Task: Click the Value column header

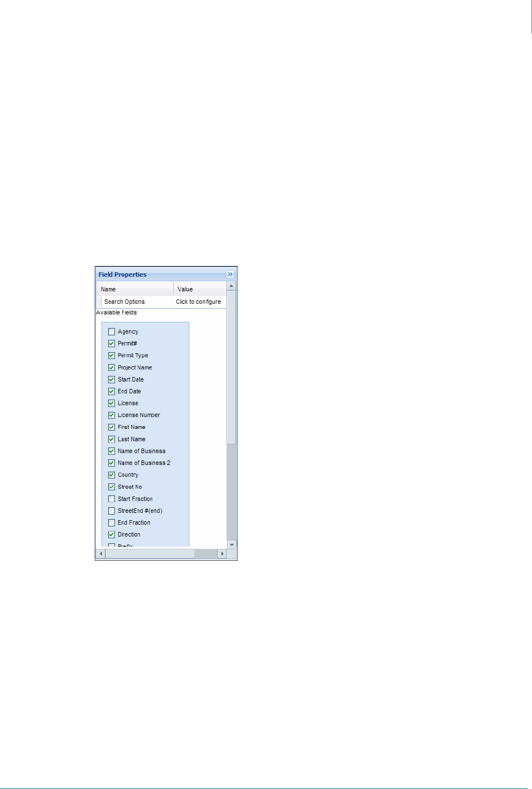Action: click(200, 289)
